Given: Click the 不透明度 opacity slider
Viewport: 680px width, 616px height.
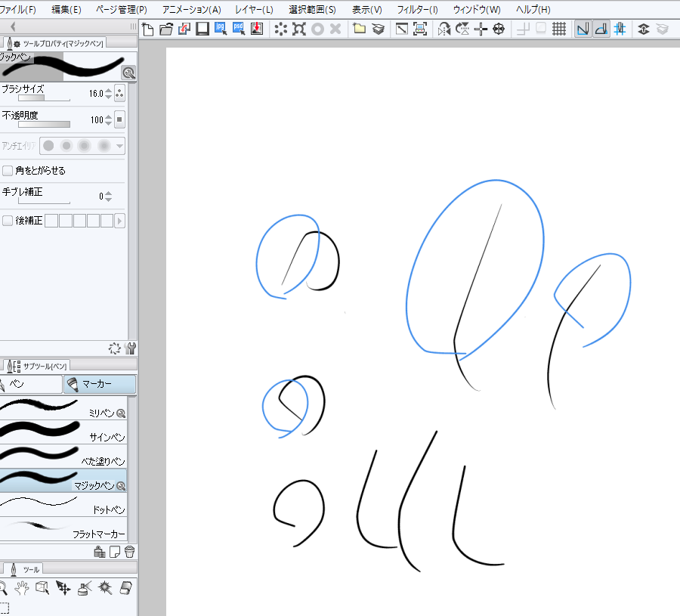Looking at the screenshot, I should tap(44, 124).
